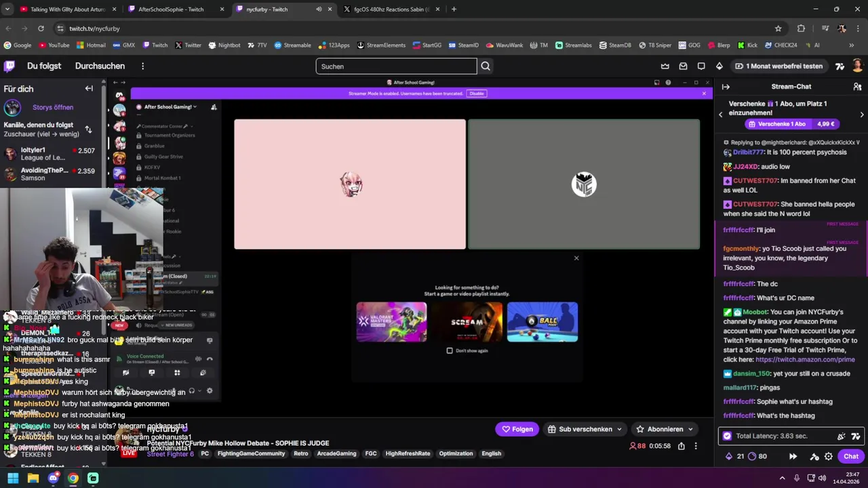868x488 pixels.
Task: Click the fast-forward icon below chat
Action: point(793,456)
